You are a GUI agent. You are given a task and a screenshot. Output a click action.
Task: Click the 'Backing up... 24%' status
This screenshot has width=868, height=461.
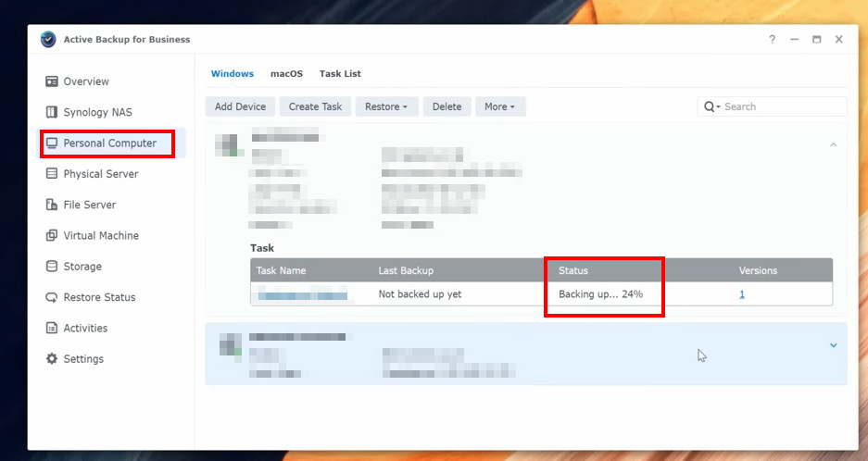(x=600, y=294)
